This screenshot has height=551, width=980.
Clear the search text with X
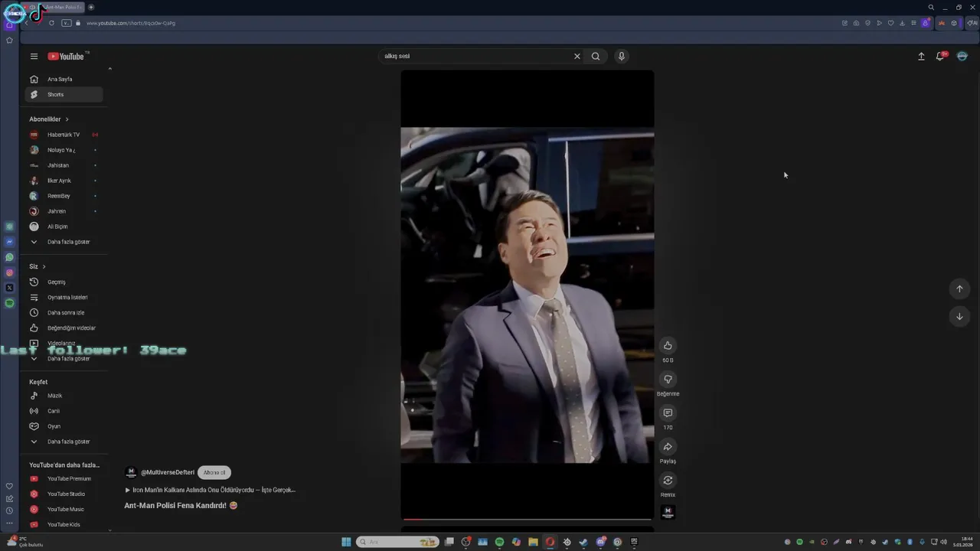(x=577, y=56)
